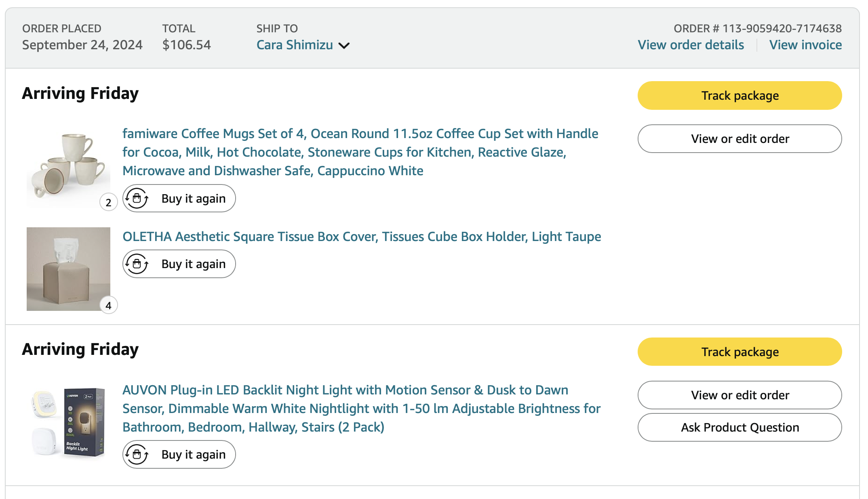Open the Cara Shimizu recipient link
The width and height of the screenshot is (868, 499).
click(x=295, y=45)
